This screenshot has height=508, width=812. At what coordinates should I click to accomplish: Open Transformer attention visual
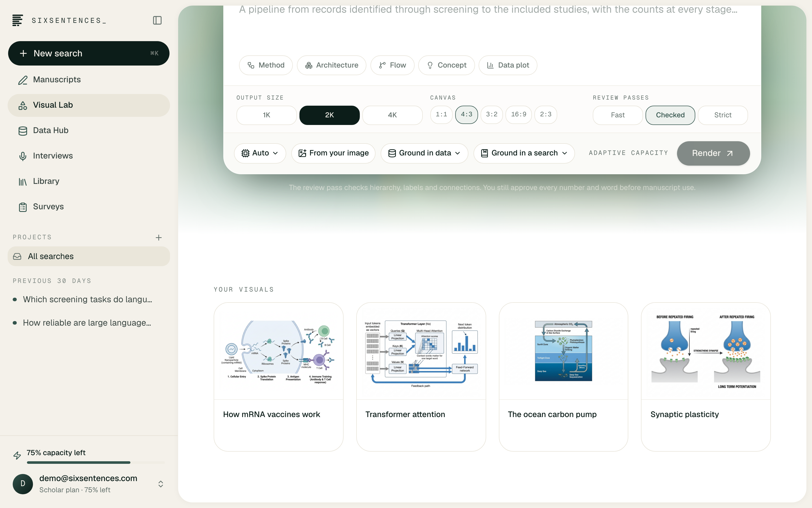[x=421, y=377]
